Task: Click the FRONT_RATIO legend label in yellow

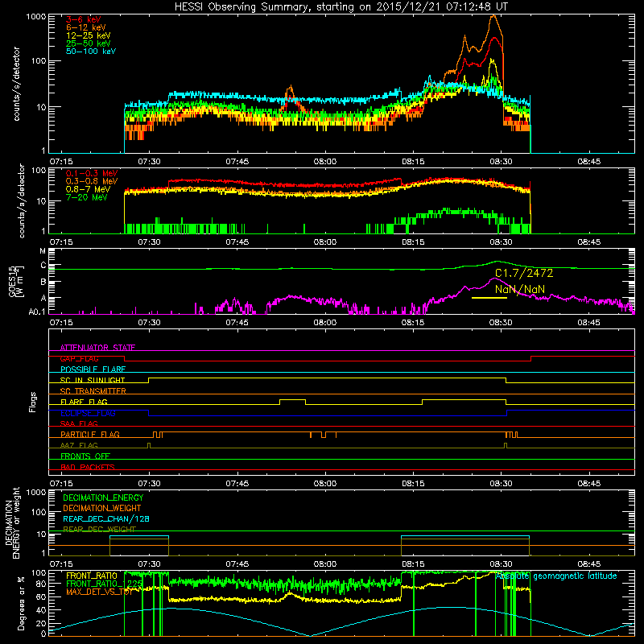Action: click(x=92, y=576)
